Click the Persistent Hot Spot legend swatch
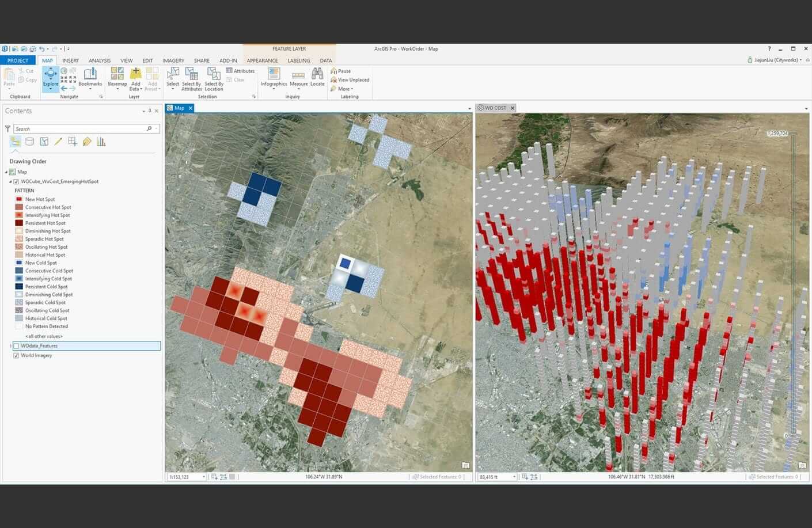The width and height of the screenshot is (812, 528). tap(19, 223)
